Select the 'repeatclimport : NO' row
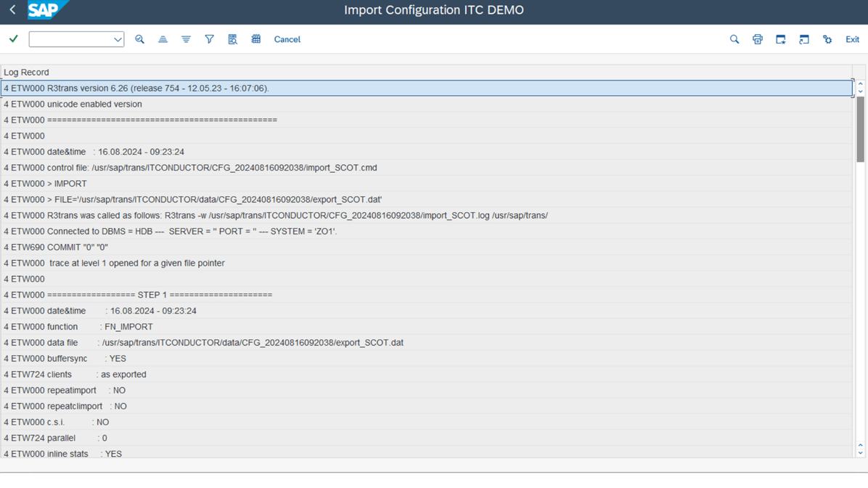This screenshot has width=868, height=488. [x=426, y=406]
